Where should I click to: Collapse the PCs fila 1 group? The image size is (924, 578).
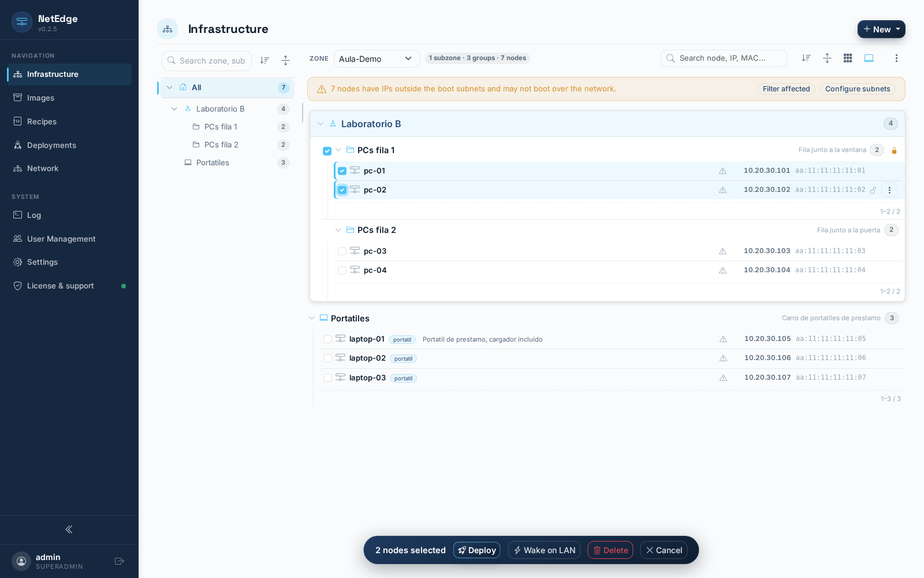pyautogui.click(x=338, y=150)
